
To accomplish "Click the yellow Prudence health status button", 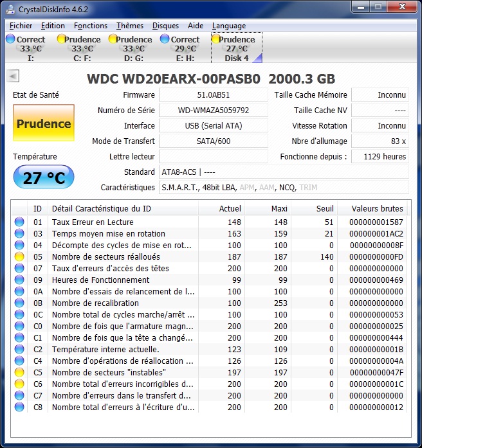I will [44, 123].
